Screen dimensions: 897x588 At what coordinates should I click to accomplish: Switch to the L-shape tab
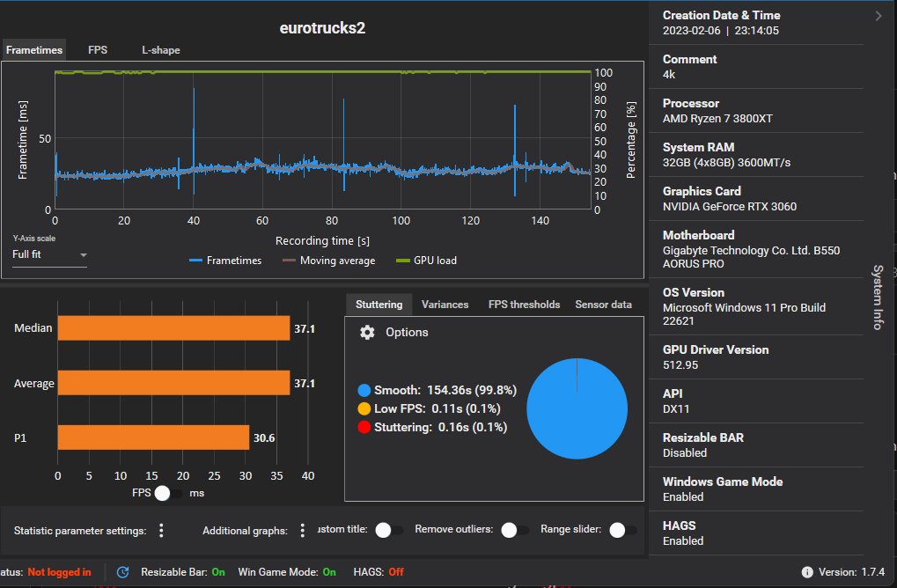tap(161, 50)
